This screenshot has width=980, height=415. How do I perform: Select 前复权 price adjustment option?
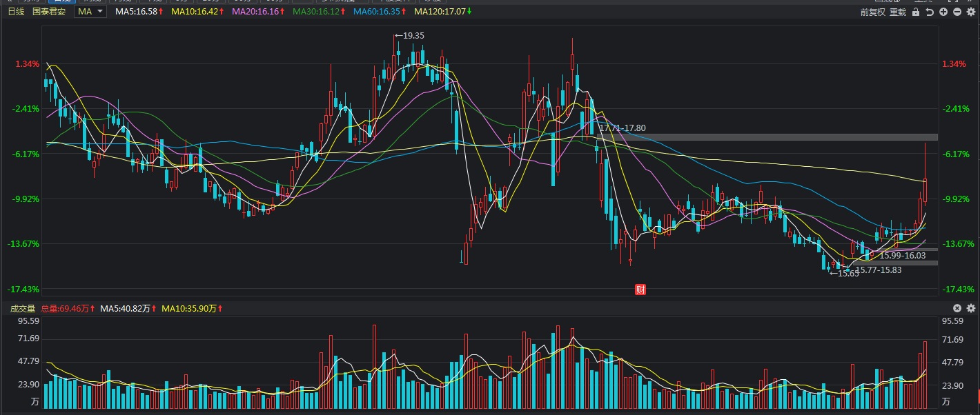point(872,12)
